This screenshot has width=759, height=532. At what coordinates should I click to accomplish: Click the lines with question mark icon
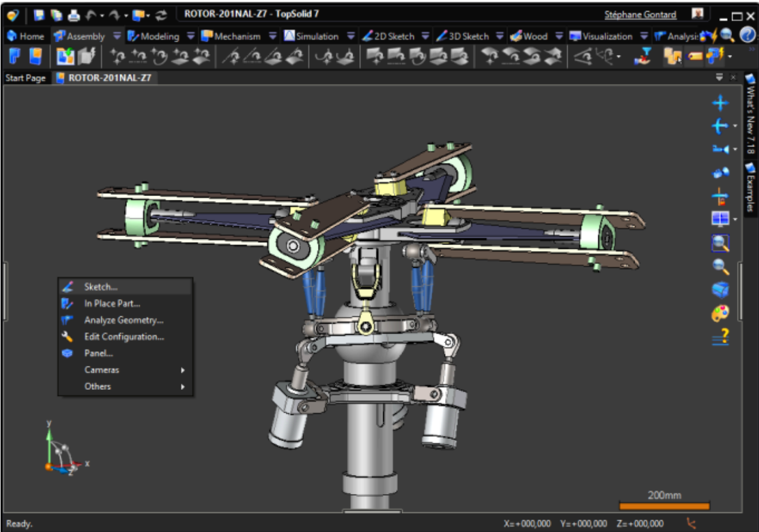(720, 336)
